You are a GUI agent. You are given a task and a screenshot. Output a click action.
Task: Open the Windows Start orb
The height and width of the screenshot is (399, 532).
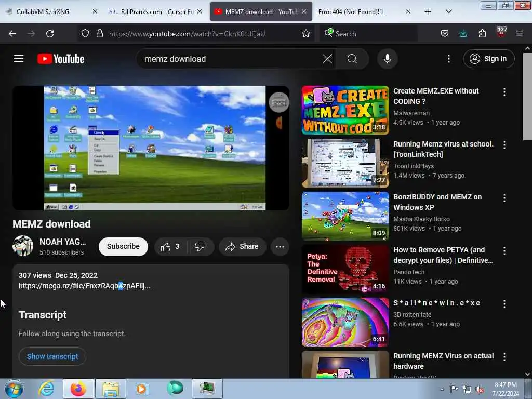(x=14, y=389)
